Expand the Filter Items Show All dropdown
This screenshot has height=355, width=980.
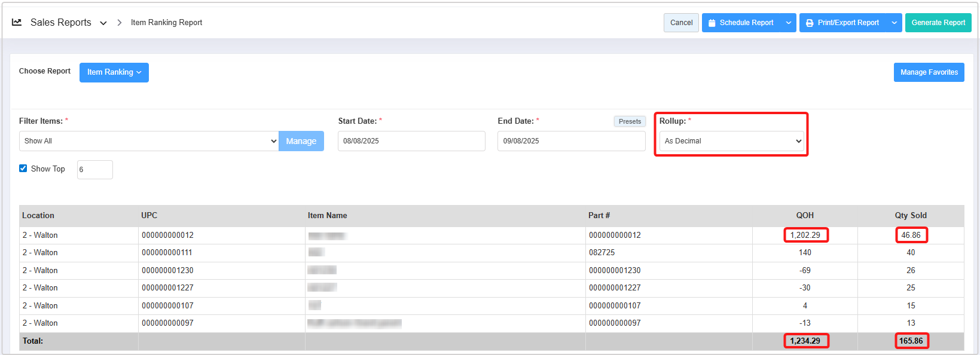point(149,141)
